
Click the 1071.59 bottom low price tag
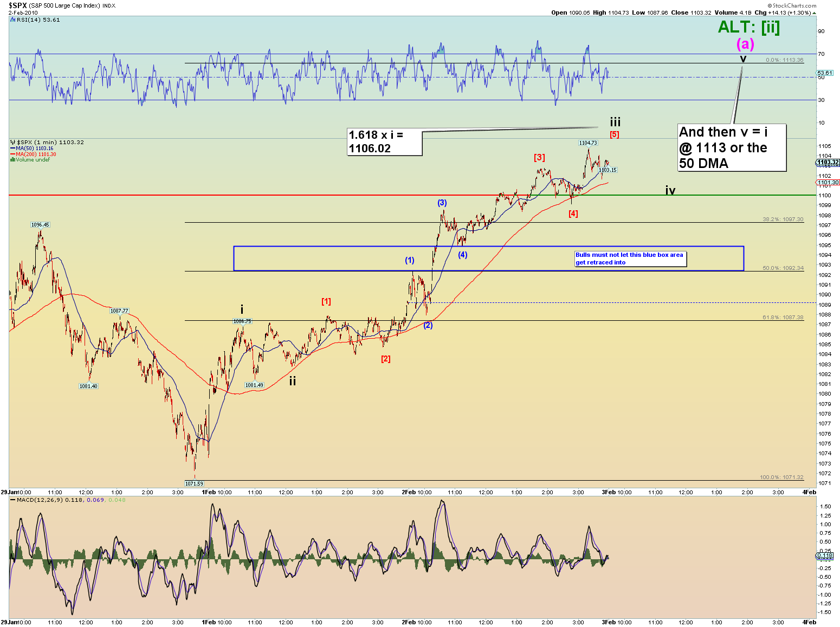point(194,483)
